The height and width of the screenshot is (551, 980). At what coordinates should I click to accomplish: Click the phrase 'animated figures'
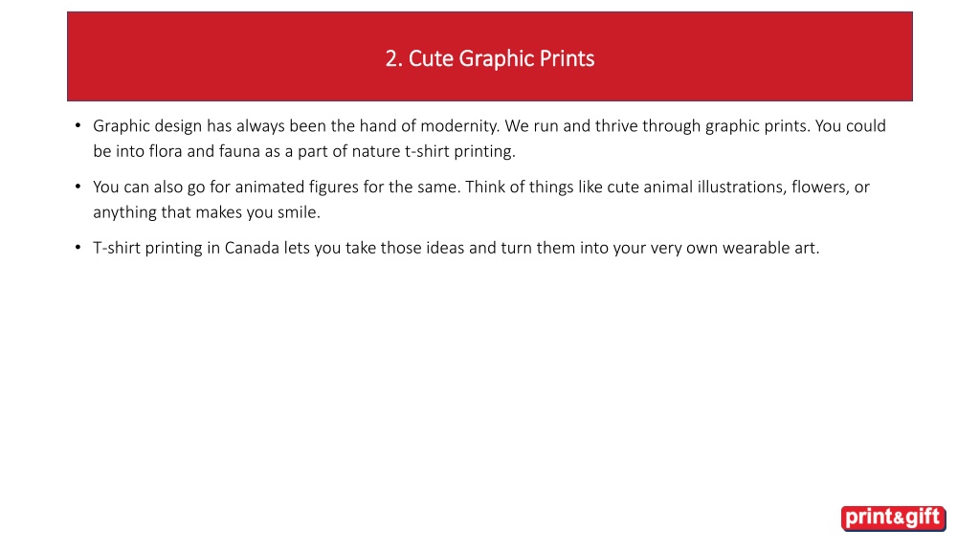point(297,187)
